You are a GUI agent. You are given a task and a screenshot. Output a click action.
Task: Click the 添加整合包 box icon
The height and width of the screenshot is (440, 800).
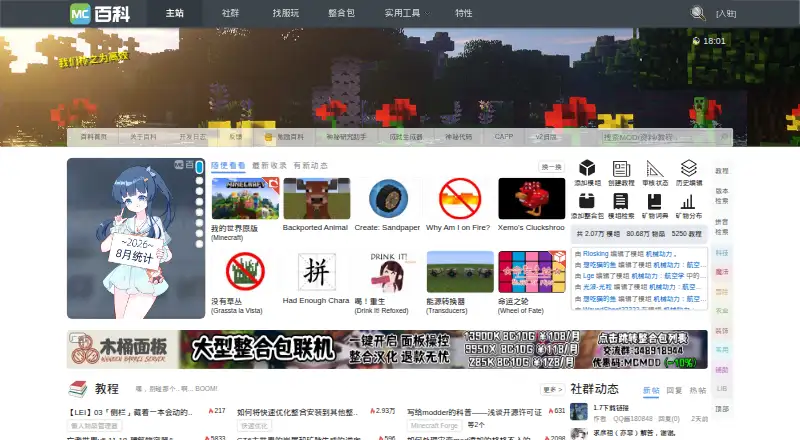coord(587,201)
